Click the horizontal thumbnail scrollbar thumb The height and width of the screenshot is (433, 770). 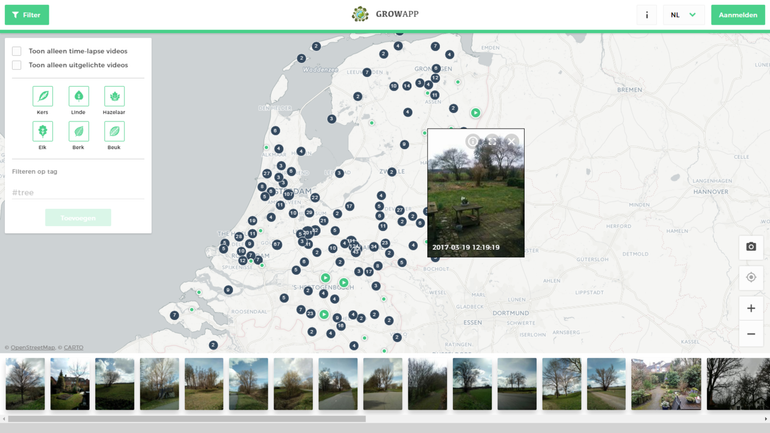click(x=187, y=419)
